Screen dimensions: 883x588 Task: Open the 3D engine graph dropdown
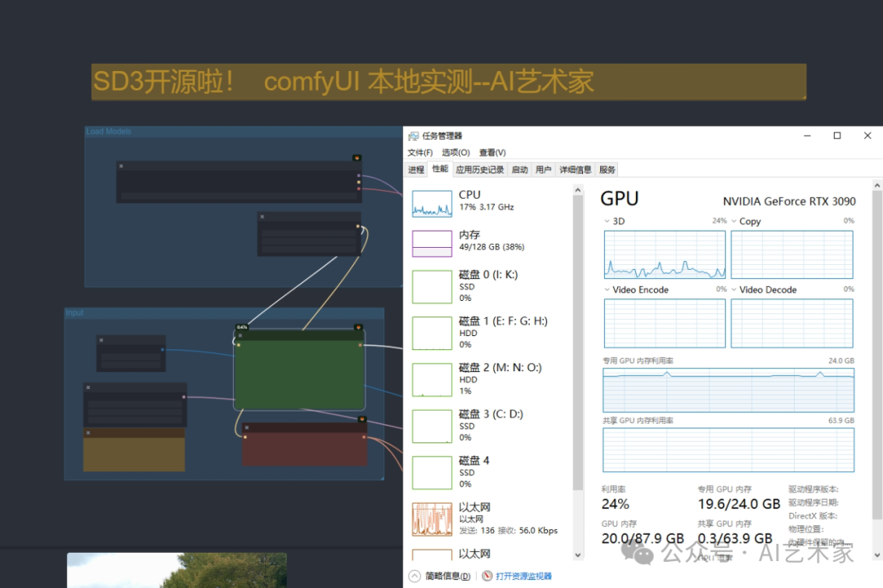point(607,222)
